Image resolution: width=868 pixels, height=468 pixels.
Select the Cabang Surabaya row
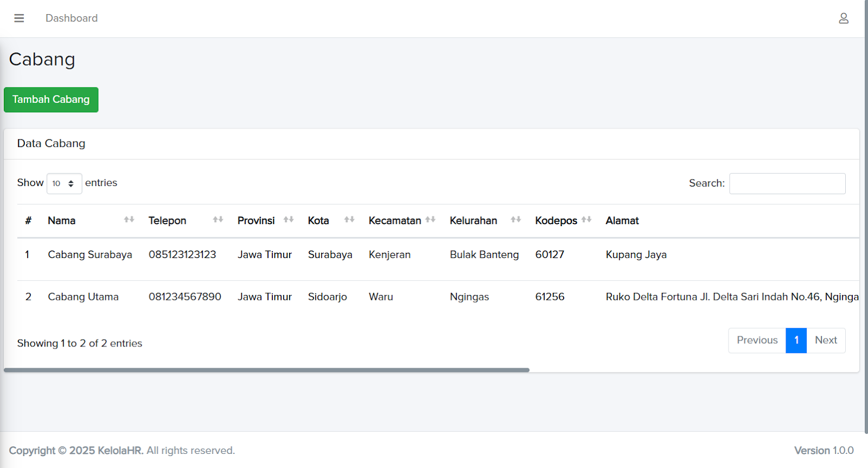tap(90, 255)
